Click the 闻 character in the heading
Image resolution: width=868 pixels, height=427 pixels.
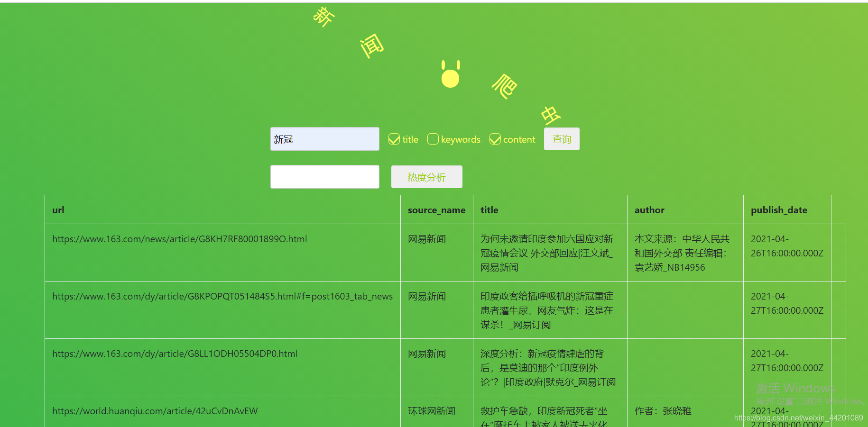tap(371, 46)
